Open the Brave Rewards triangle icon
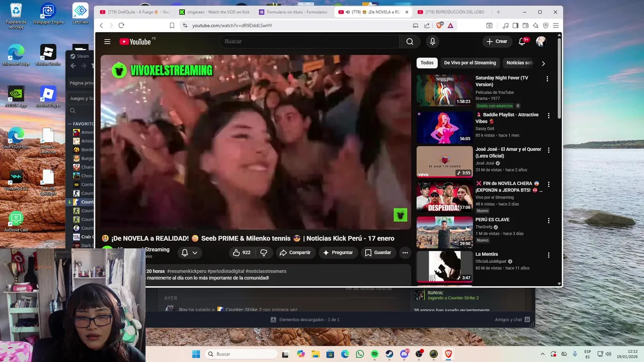The image size is (644, 362). point(450,26)
